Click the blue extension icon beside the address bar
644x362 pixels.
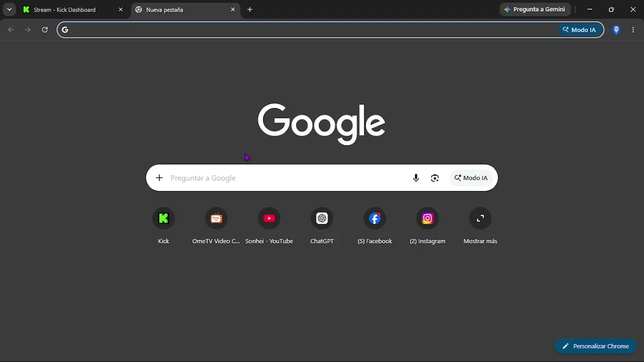pos(616,30)
